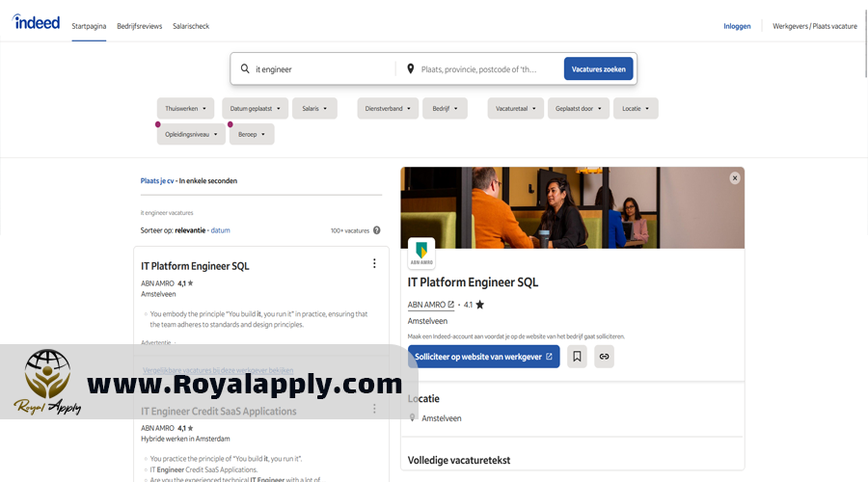
Task: Open Bedrijfsreviews in the navigation
Action: [140, 26]
